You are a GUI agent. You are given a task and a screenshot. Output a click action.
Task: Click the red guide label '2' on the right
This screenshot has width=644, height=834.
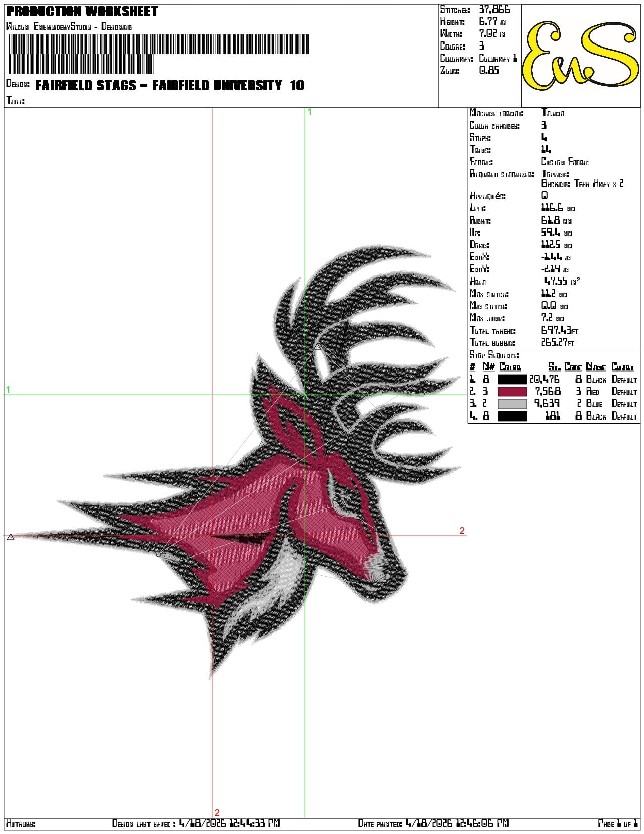coord(462,531)
